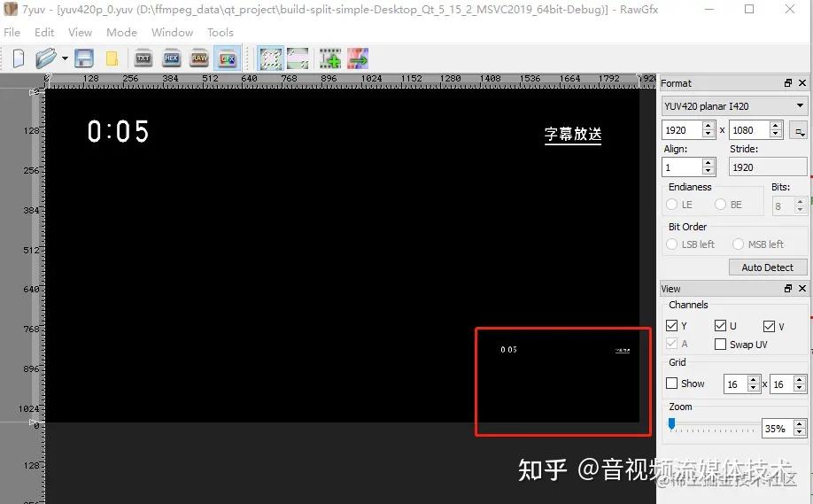
Task: Click the Align field showing 1
Action: tap(682, 167)
